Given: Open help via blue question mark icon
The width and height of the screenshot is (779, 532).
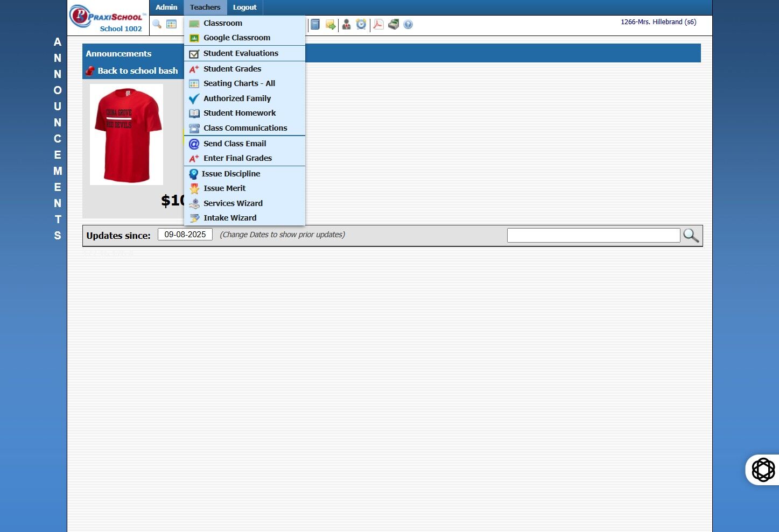Looking at the screenshot, I should point(408,25).
